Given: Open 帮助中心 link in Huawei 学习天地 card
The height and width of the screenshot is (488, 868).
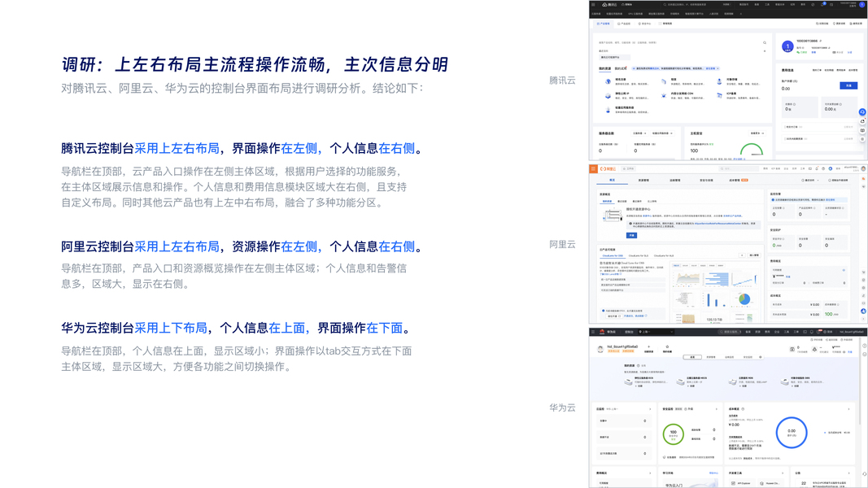Looking at the screenshot, I should tap(713, 473).
